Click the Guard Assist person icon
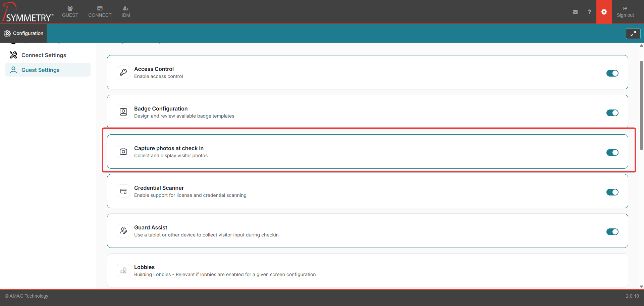Viewport: 644px width, 306px height. coord(123,231)
